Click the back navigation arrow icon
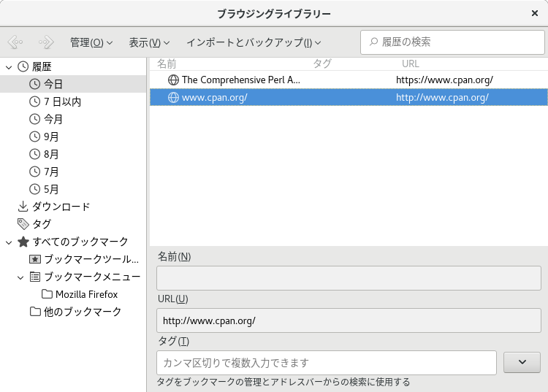This screenshot has width=548, height=392. (16, 42)
